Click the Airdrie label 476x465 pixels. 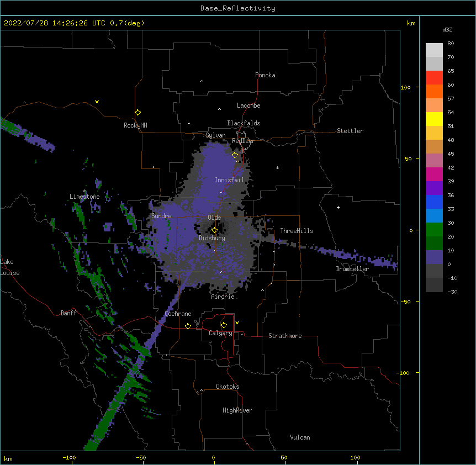tap(223, 297)
